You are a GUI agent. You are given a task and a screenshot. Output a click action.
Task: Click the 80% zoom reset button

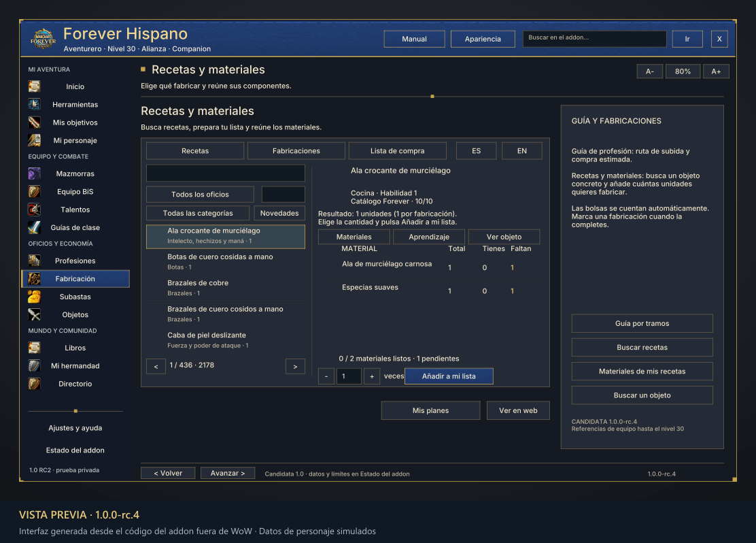coord(683,71)
